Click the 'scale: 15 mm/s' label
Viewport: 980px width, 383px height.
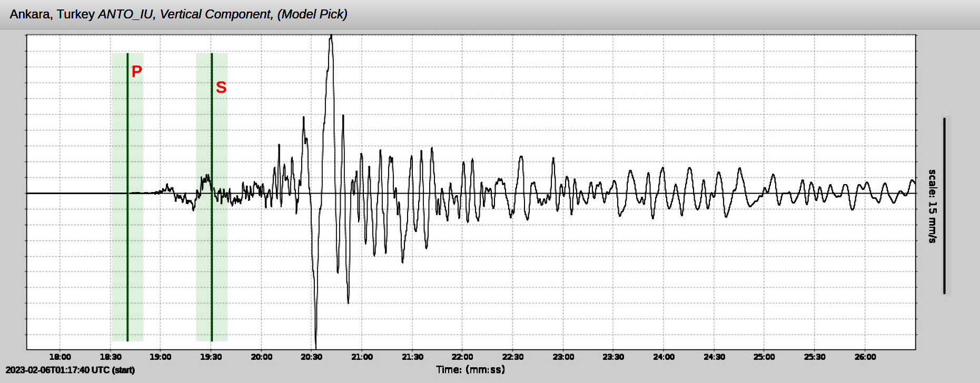point(932,206)
